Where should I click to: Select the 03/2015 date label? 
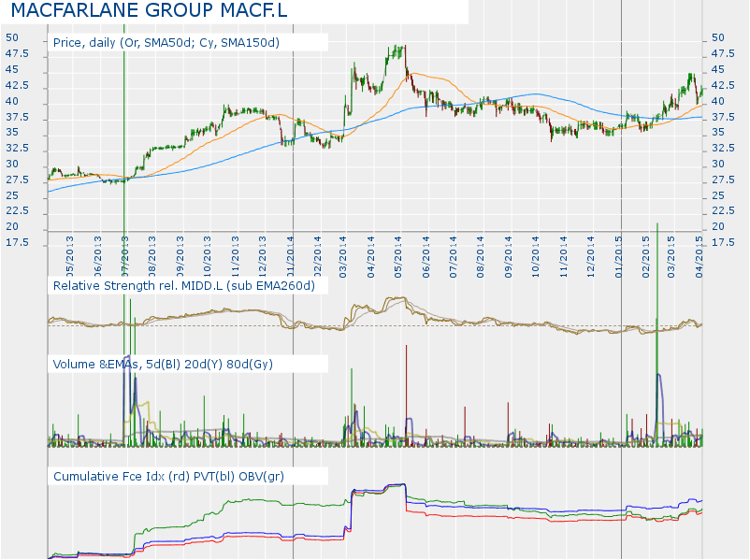671,257
